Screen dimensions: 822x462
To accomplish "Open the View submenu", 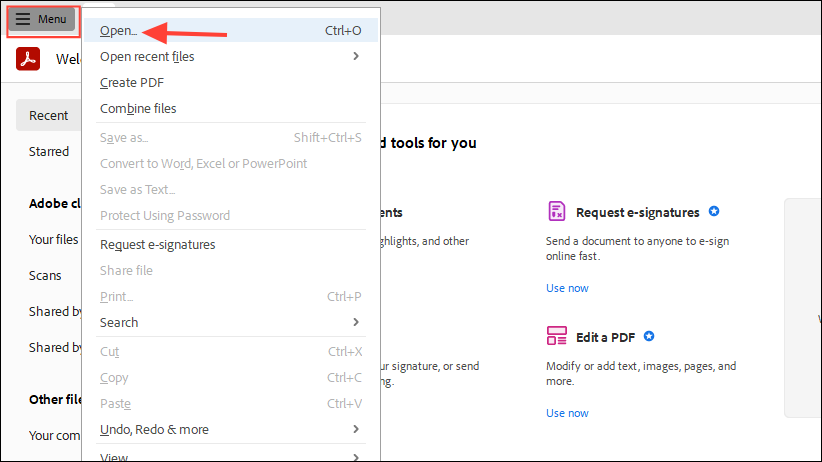I will (x=114, y=457).
